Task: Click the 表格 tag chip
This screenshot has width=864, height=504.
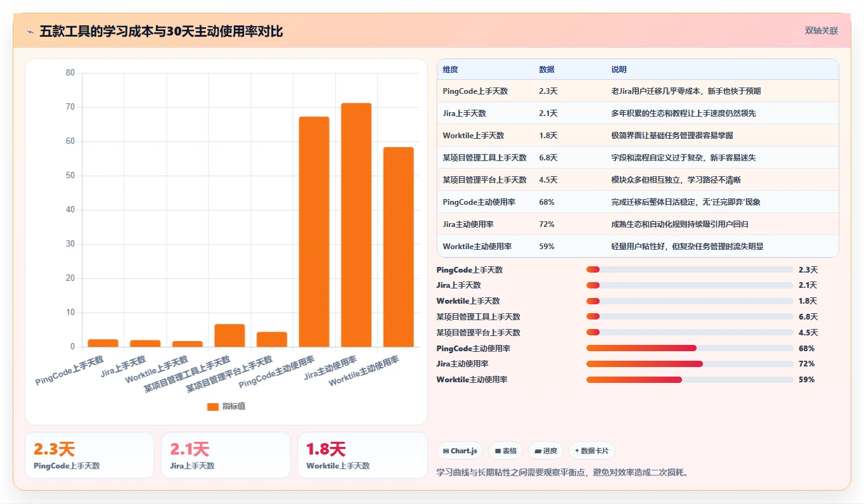Action: tap(505, 451)
